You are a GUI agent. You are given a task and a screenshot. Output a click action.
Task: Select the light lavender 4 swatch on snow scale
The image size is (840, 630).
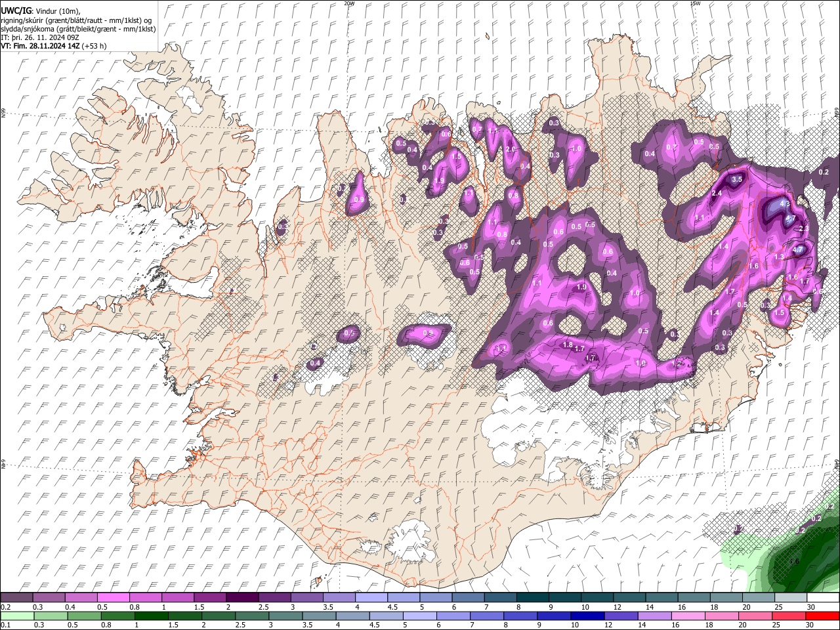371,597
